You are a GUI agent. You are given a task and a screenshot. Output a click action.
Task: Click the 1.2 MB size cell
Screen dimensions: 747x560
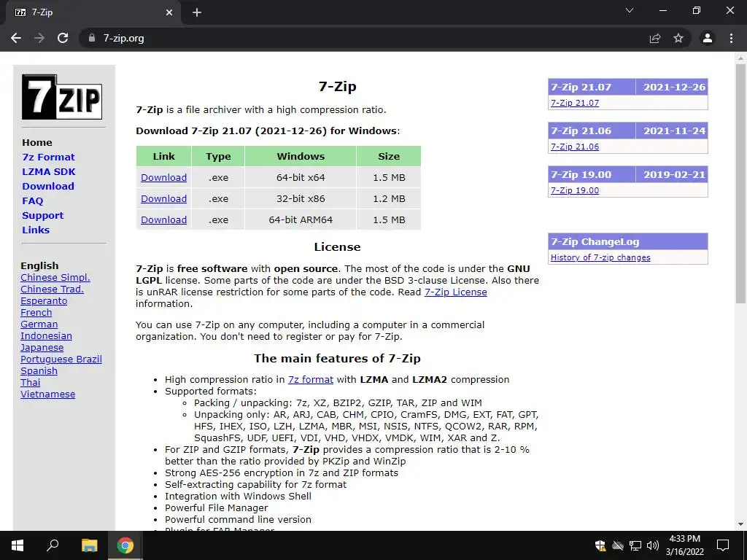tap(389, 198)
